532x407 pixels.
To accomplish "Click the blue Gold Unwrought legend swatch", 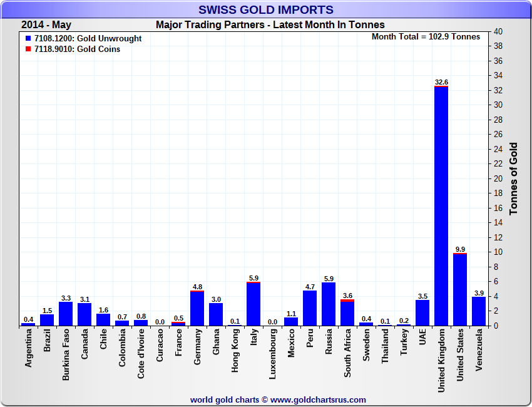I will (x=28, y=39).
